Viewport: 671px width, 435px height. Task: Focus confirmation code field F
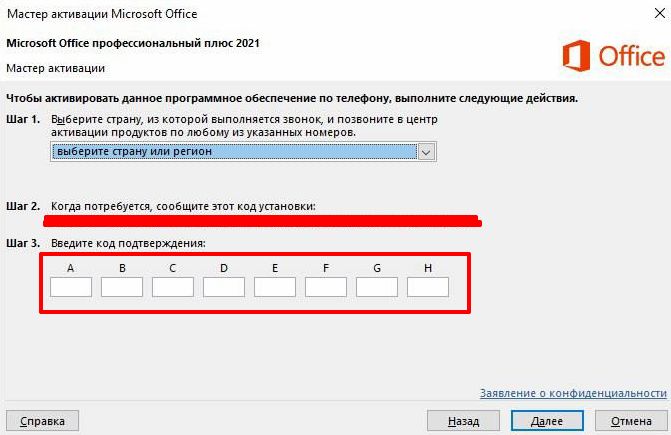point(326,287)
